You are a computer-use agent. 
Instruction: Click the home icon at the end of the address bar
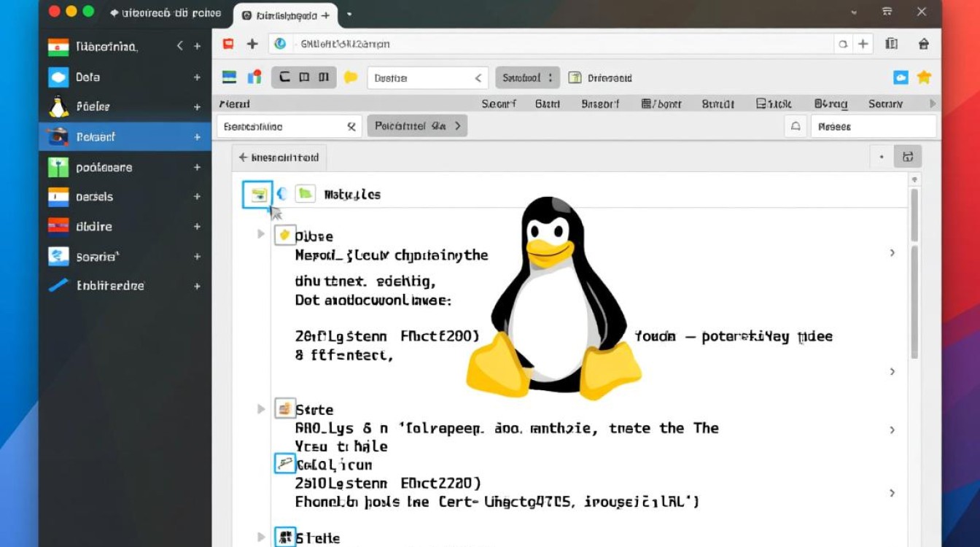tap(923, 44)
